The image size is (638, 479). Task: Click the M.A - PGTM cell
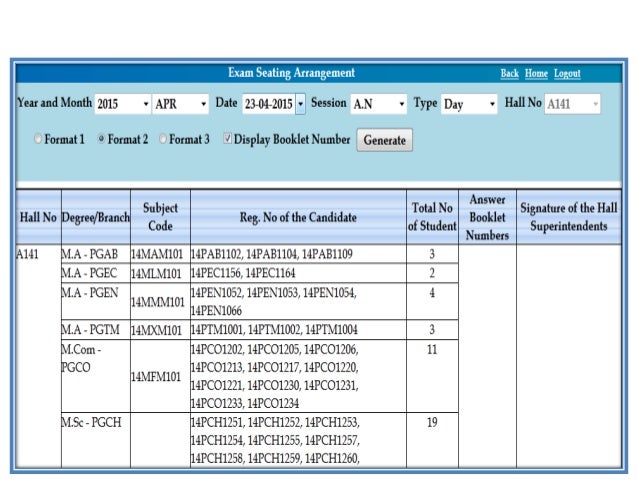click(96, 330)
